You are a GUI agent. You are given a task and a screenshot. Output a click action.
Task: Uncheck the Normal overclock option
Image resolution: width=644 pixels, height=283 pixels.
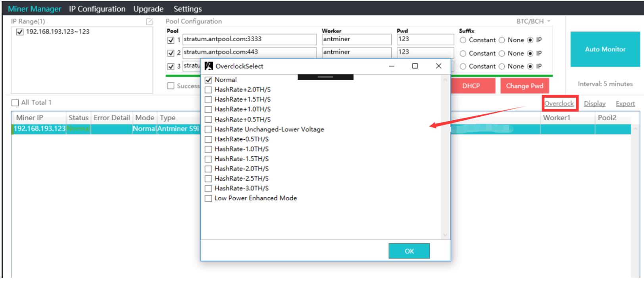208,80
